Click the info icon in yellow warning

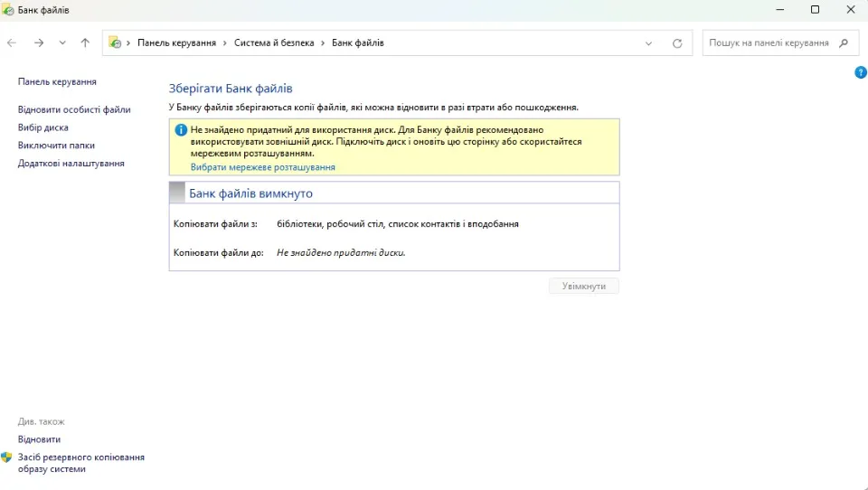click(181, 130)
